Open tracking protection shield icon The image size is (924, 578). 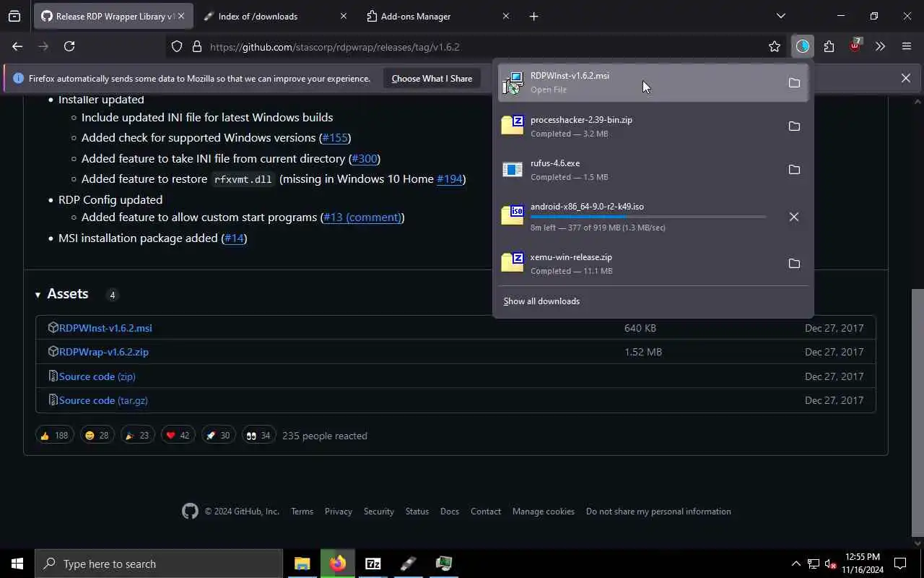click(x=177, y=46)
